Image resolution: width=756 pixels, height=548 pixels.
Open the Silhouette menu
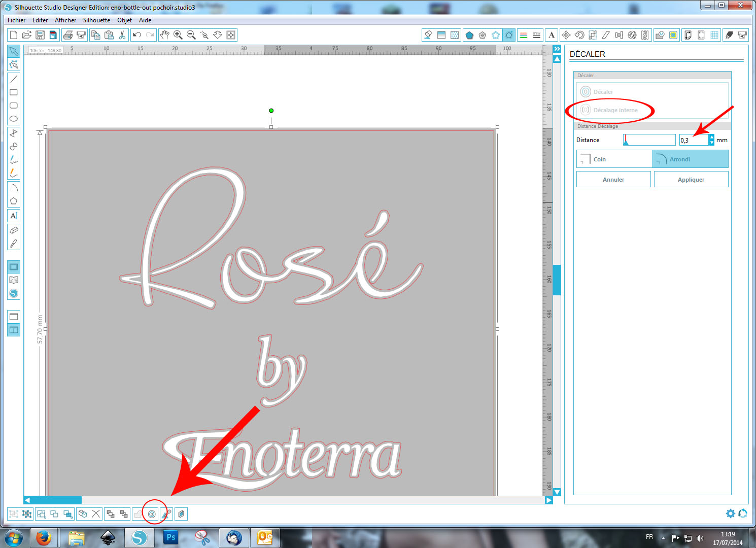96,20
